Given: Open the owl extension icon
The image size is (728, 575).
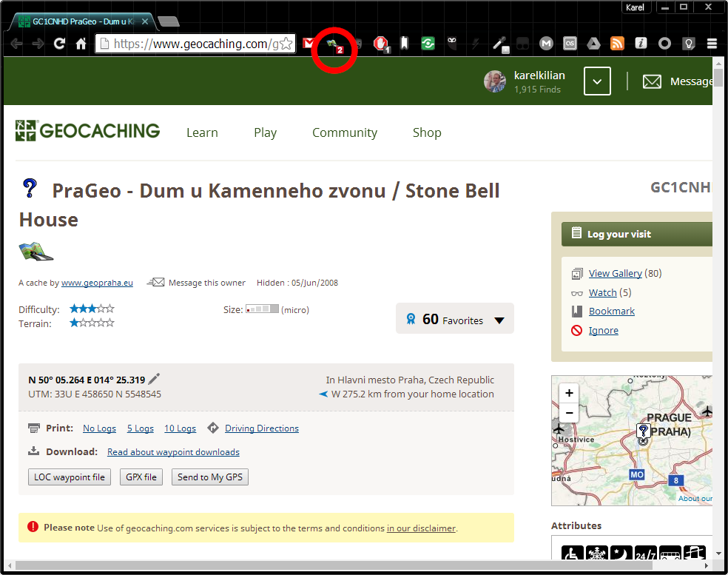Looking at the screenshot, I should coord(451,42).
